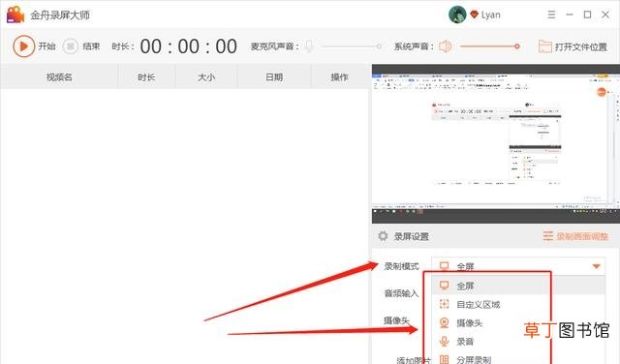The height and width of the screenshot is (364, 620).
Task: Open 录制画面调整 settings
Action: tap(575, 236)
